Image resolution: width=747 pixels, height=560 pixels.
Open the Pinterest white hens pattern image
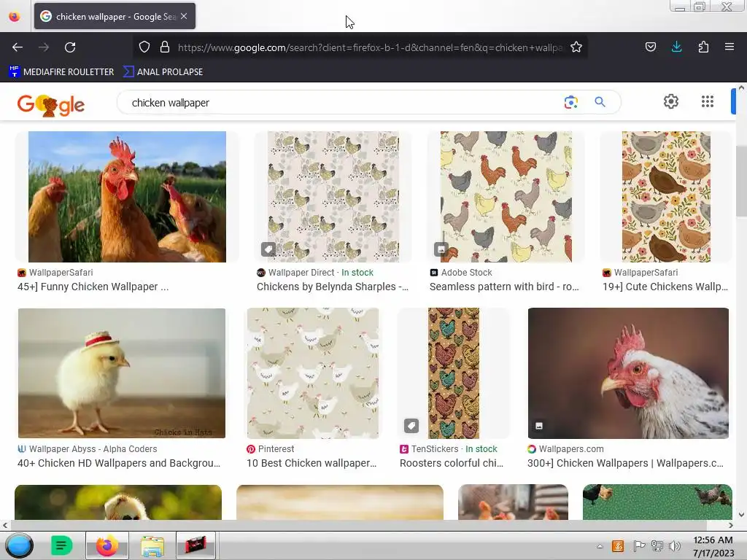[x=312, y=373]
